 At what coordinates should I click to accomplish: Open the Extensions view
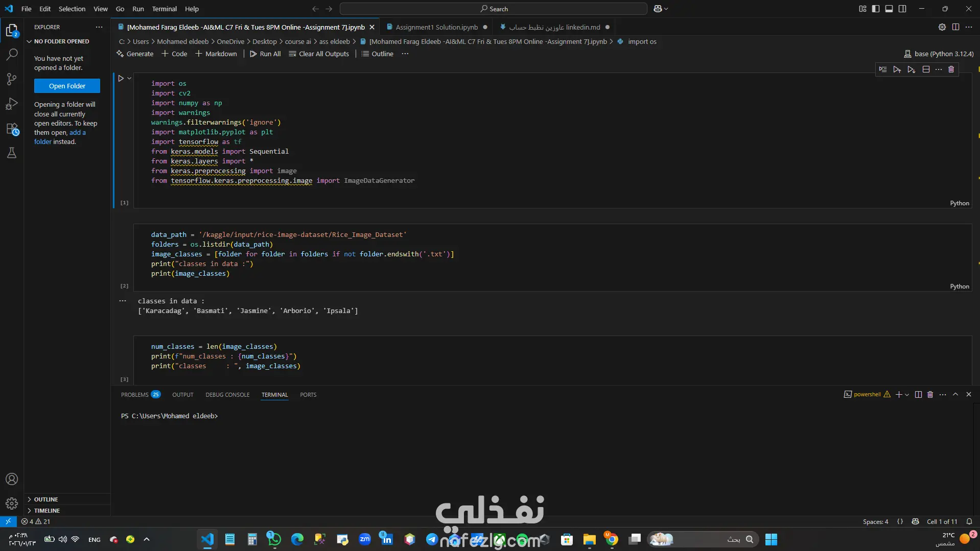[x=12, y=129]
